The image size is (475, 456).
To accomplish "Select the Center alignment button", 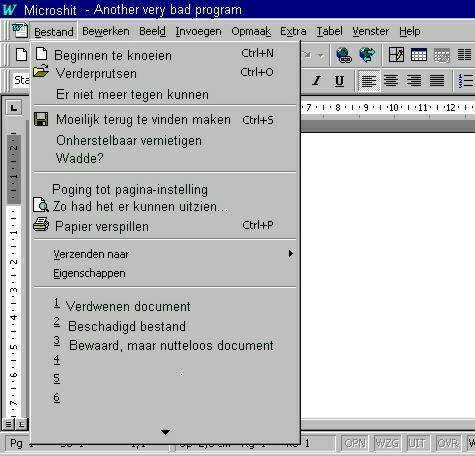I will (391, 81).
